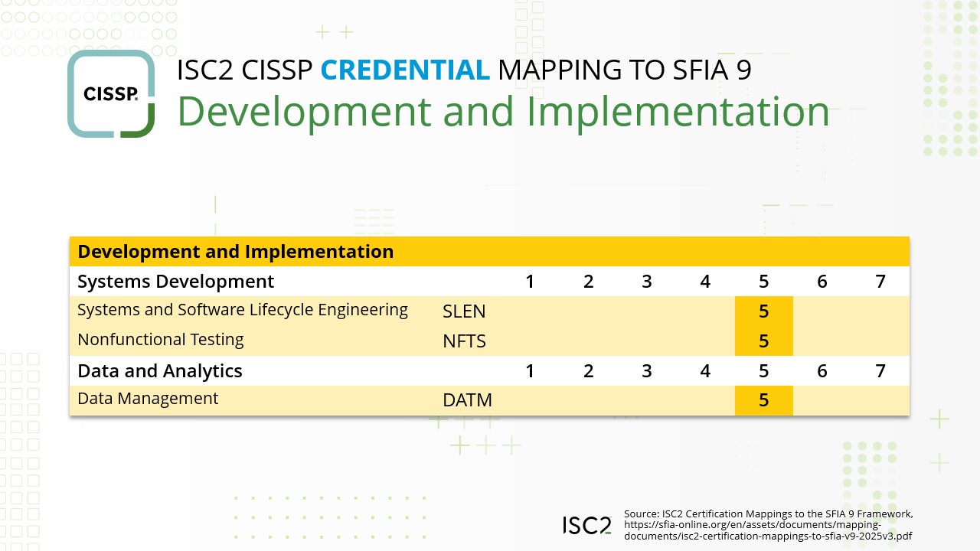This screenshot has height=551, width=980.
Task: Select the 'Data Management' row label
Action: [148, 399]
